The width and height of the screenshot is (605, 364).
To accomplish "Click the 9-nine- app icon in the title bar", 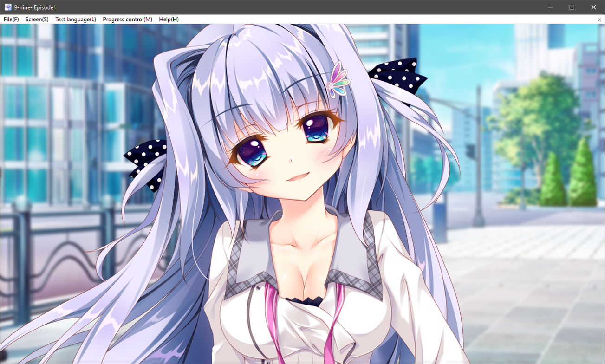I will coord(8,7).
